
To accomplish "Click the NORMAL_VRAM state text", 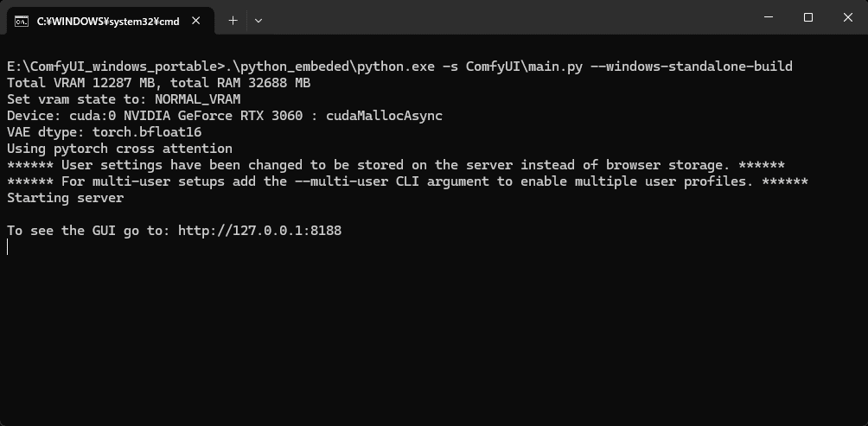I will pos(198,100).
